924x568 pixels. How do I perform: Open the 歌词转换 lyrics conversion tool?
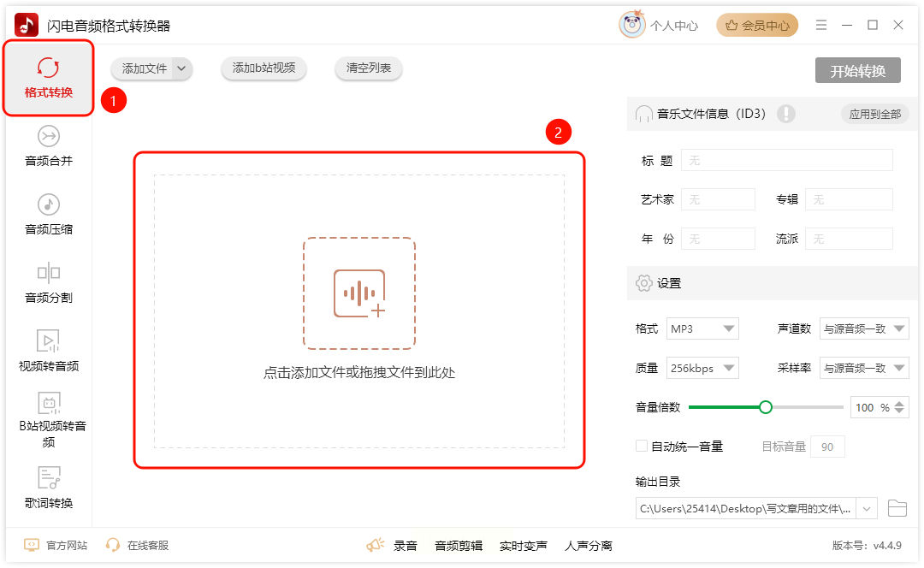click(x=48, y=488)
